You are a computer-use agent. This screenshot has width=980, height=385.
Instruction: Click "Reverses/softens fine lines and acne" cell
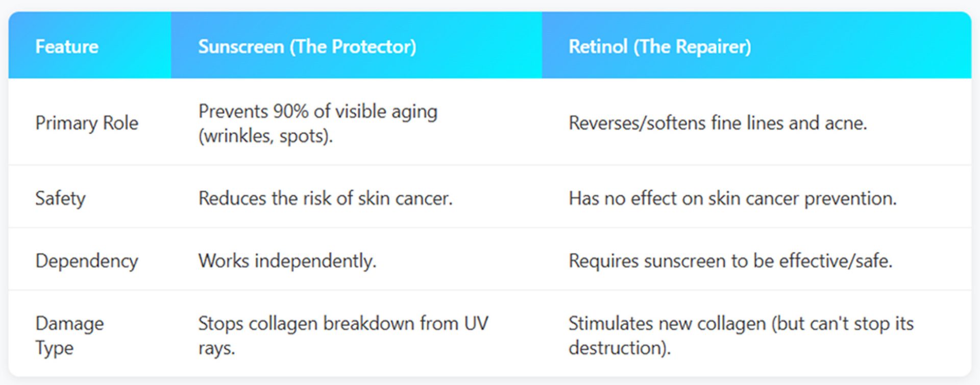click(718, 123)
